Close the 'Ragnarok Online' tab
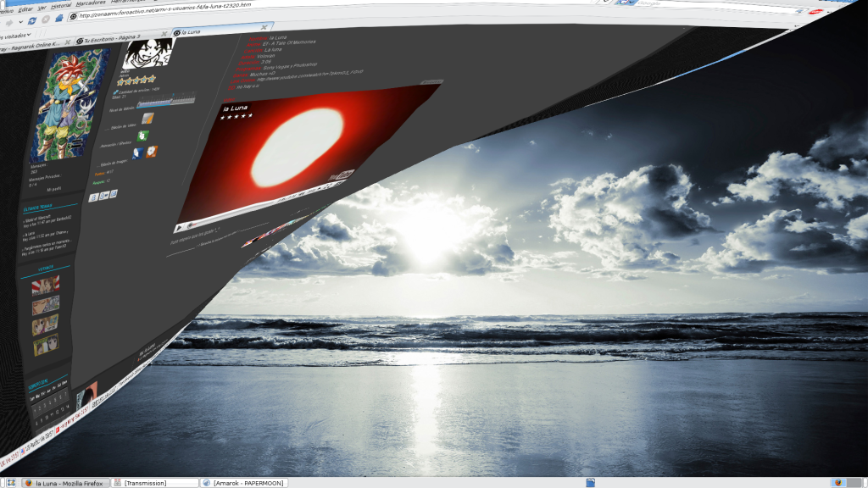The height and width of the screenshot is (488, 868). (68, 42)
